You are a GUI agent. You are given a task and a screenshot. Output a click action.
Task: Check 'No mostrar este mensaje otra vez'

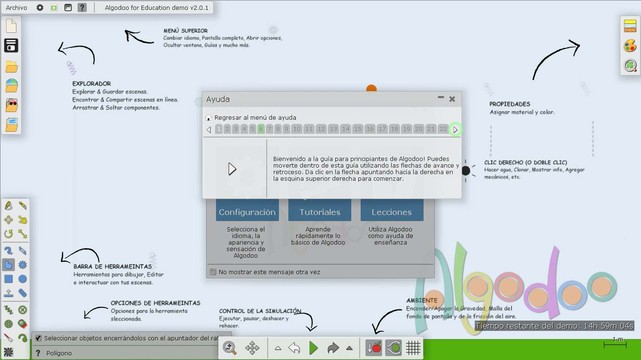[x=213, y=272]
